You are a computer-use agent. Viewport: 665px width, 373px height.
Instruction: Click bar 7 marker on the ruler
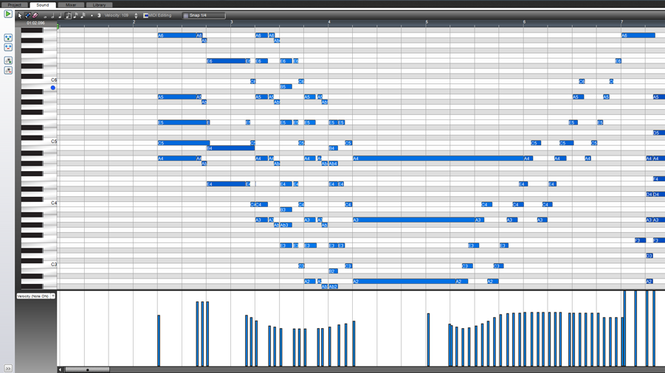pos(622,22)
